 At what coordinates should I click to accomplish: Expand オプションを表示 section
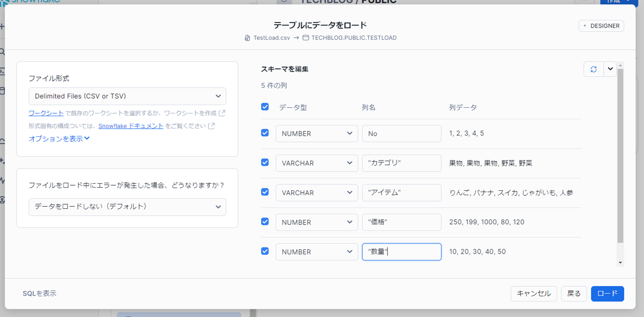[x=59, y=139]
